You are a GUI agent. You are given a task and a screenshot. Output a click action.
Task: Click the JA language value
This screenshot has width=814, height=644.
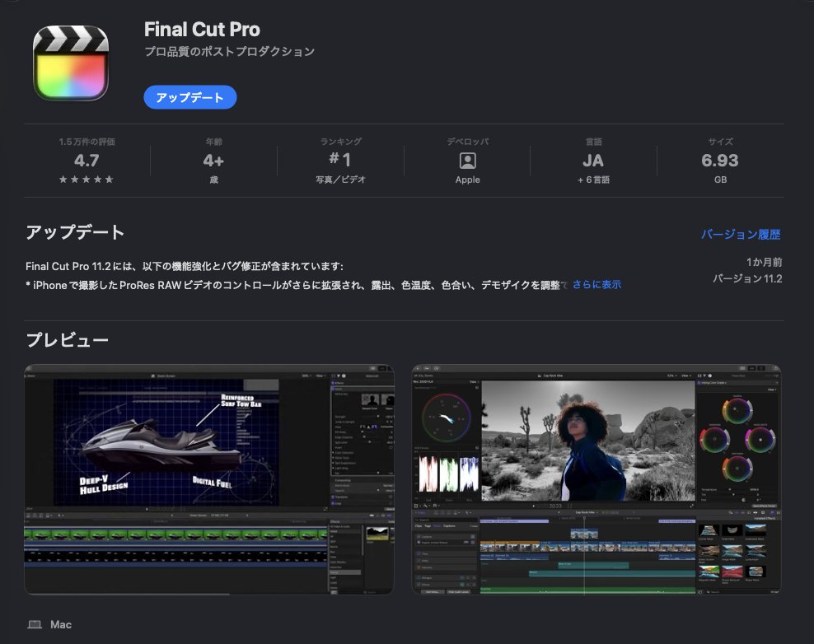click(x=593, y=161)
